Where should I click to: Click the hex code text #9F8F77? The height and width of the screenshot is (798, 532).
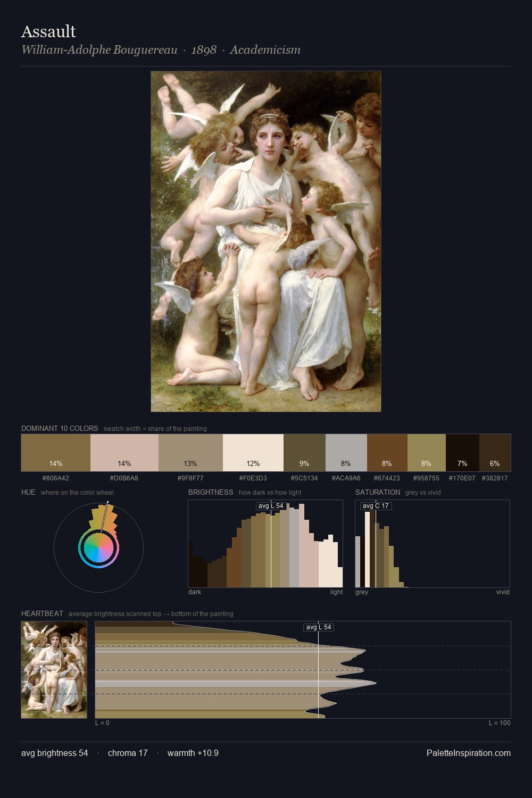(x=190, y=478)
